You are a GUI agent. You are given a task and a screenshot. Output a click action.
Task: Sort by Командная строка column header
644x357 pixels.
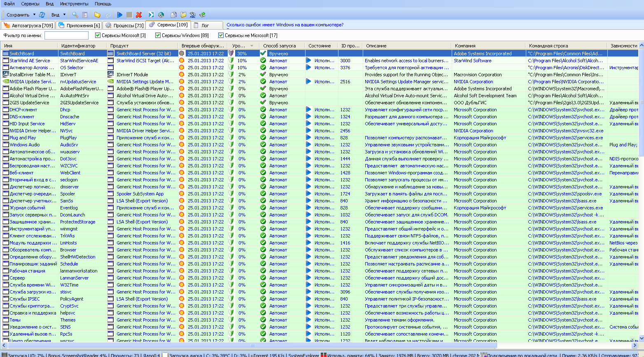point(566,46)
